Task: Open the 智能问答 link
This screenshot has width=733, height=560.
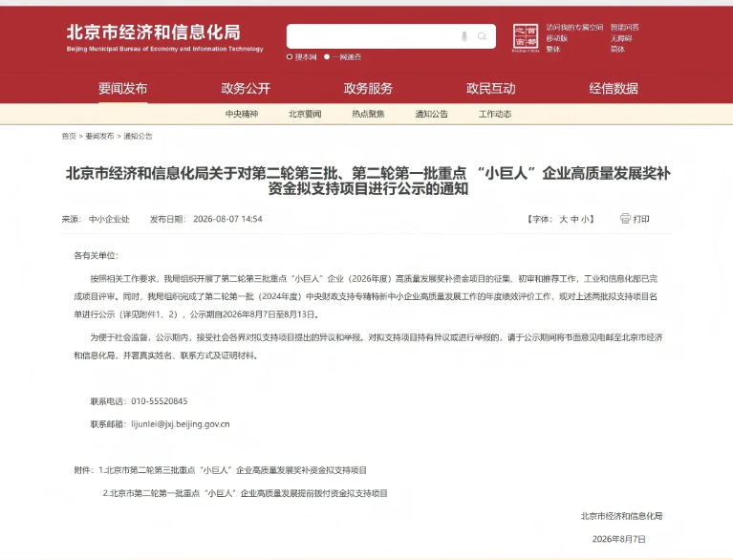Action: [x=625, y=28]
